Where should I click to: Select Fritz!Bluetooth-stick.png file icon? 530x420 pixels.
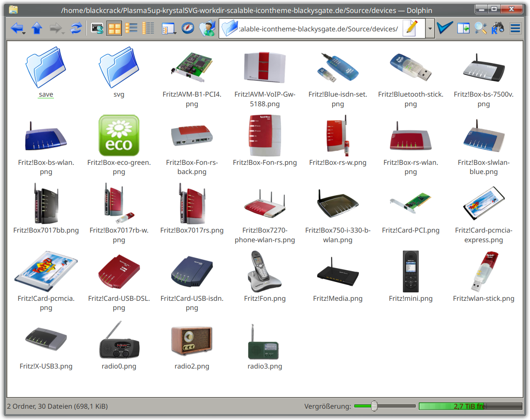click(x=411, y=67)
